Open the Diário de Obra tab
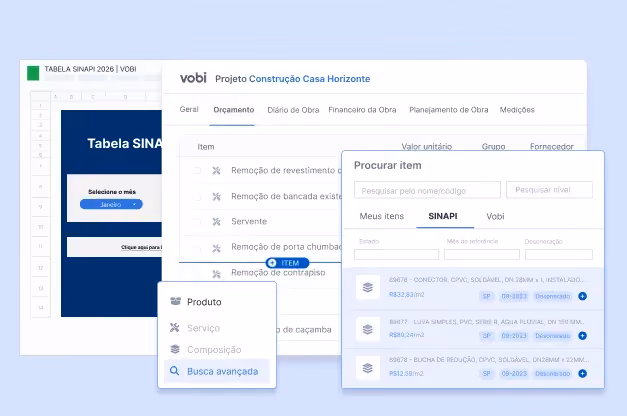 [293, 110]
